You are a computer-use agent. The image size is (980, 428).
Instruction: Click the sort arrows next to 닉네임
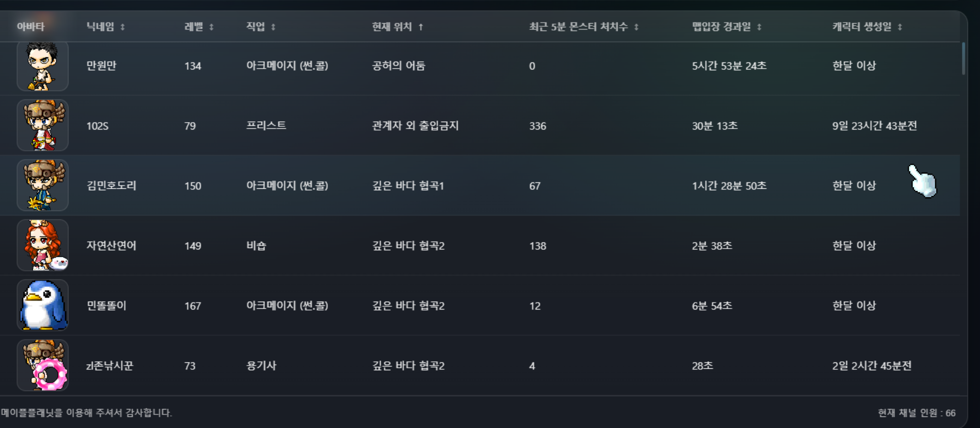pos(123,27)
